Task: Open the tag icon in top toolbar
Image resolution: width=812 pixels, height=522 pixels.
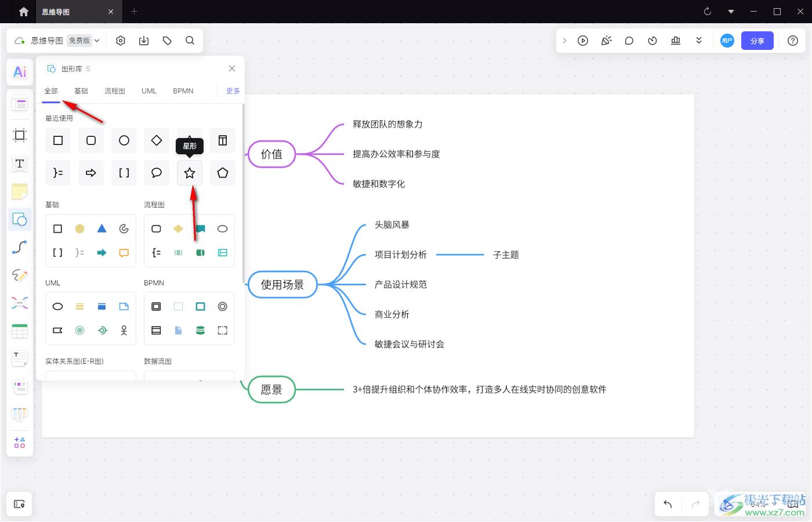Action: pyautogui.click(x=167, y=41)
